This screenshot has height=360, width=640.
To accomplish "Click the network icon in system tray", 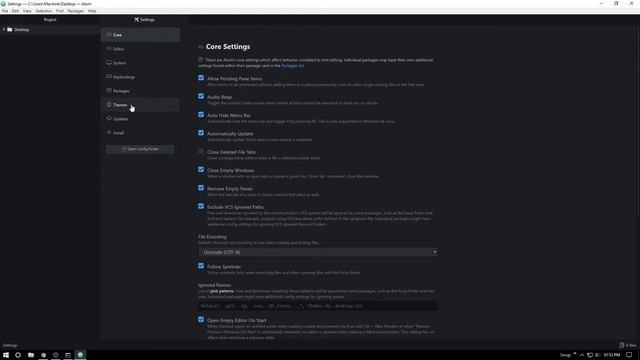I will click(590, 355).
